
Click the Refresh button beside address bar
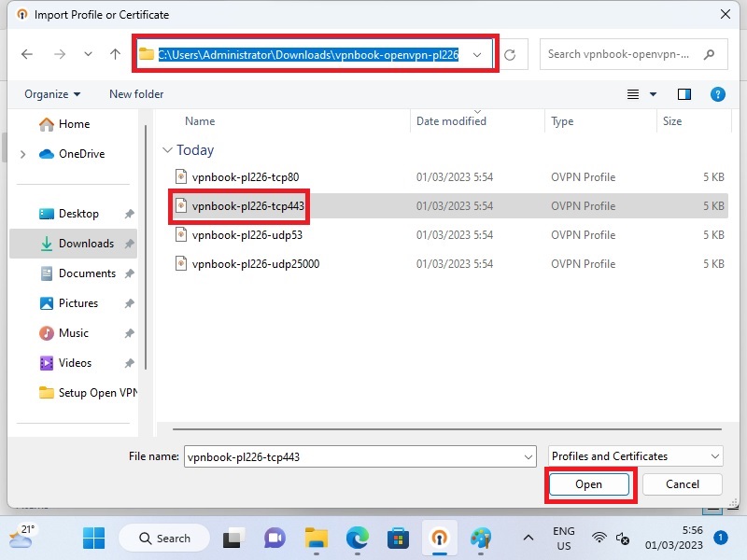(510, 54)
